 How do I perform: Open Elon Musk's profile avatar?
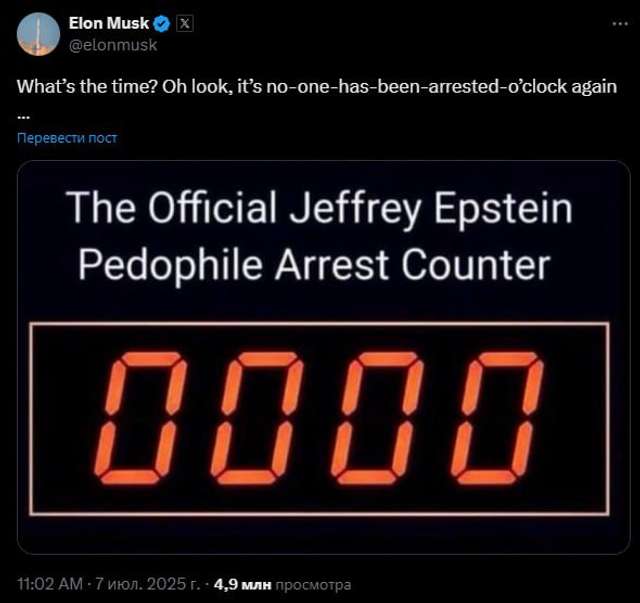[38, 34]
